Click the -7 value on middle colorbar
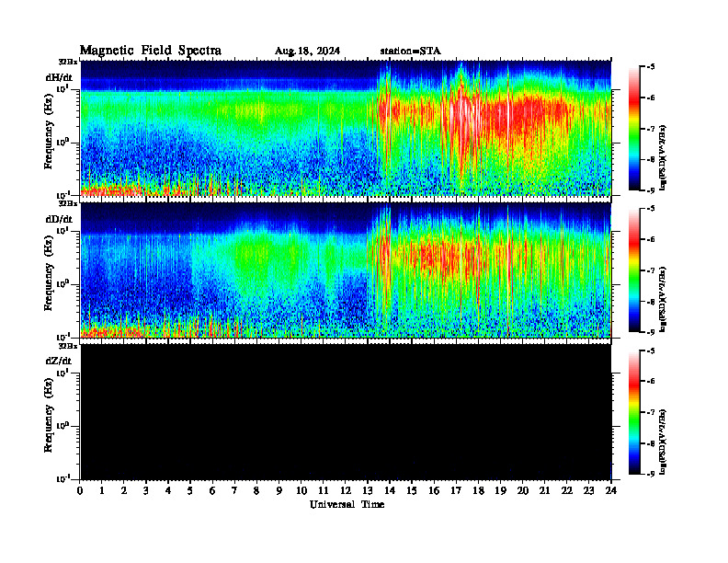 [651, 270]
